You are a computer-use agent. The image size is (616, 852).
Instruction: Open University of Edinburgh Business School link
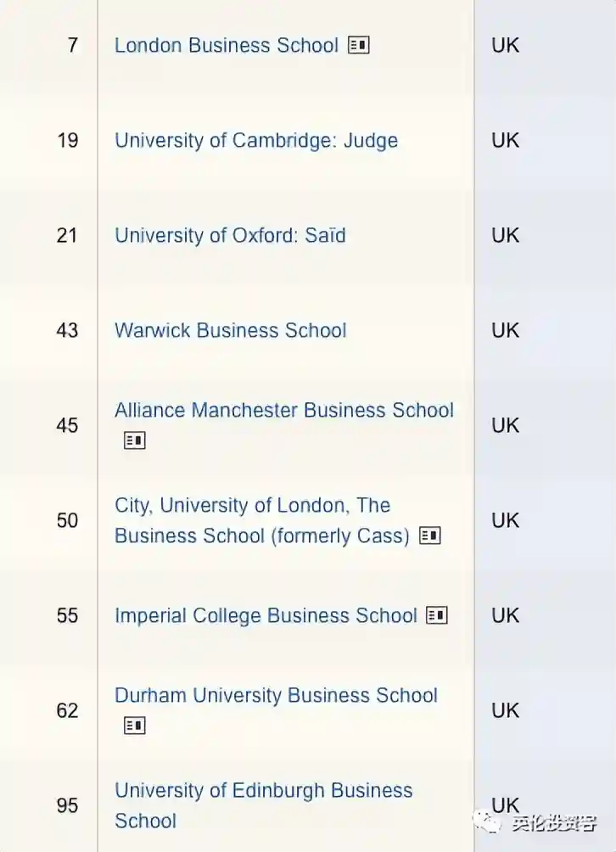pos(263,791)
